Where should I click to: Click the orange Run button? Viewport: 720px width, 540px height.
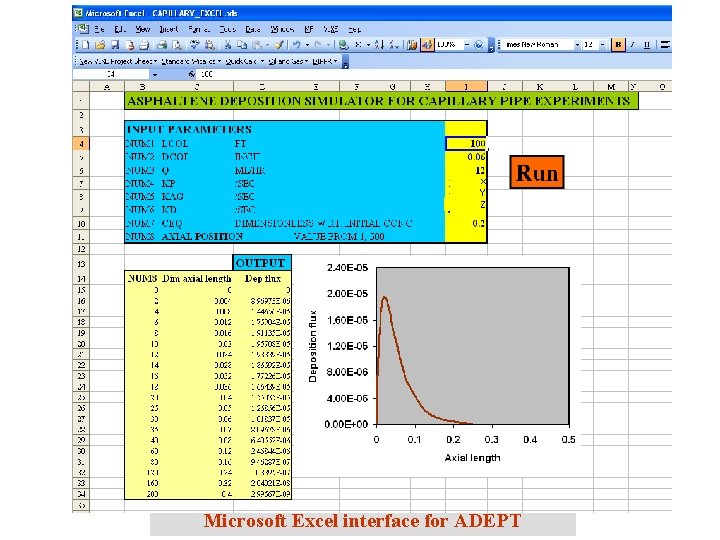pos(537,172)
